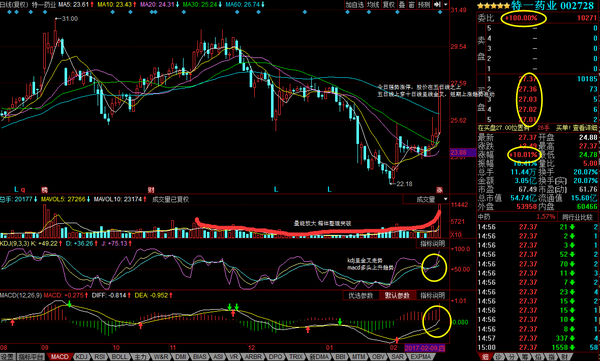Click the 窗 window layout icon

click(x=411, y=5)
